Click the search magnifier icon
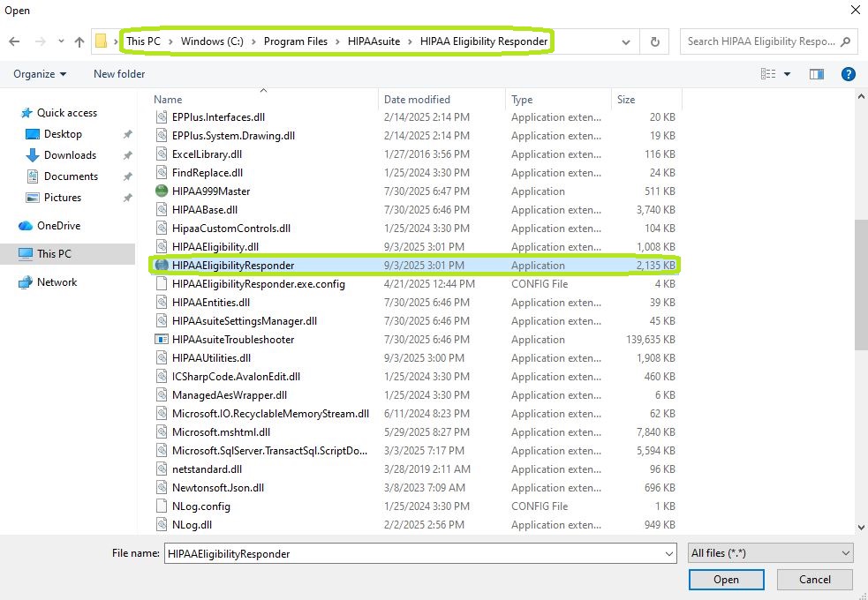The height and width of the screenshot is (600, 868). (845, 41)
